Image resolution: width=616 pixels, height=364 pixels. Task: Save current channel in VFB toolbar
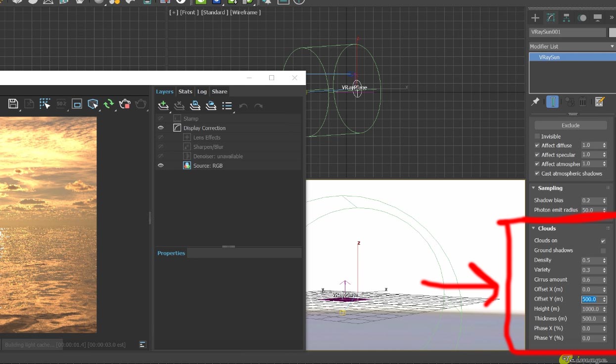[13, 104]
